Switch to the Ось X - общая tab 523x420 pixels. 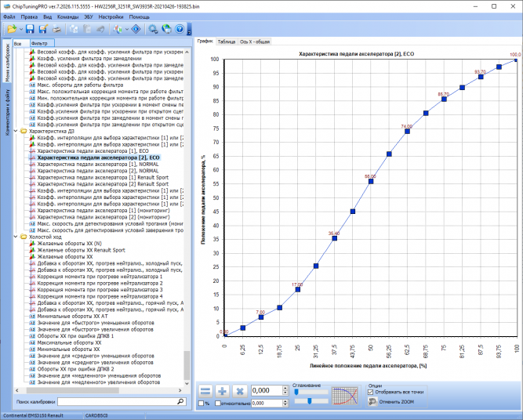(255, 42)
